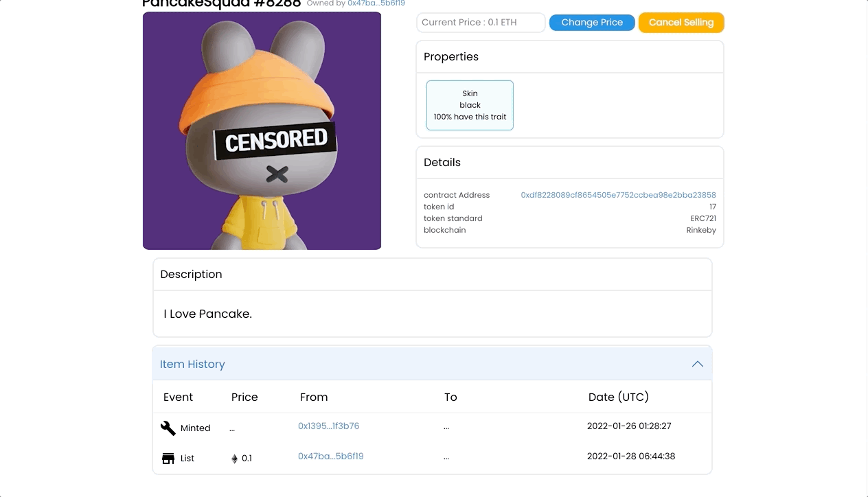Collapse Item History with the chevron
868x497 pixels.
pyautogui.click(x=698, y=364)
